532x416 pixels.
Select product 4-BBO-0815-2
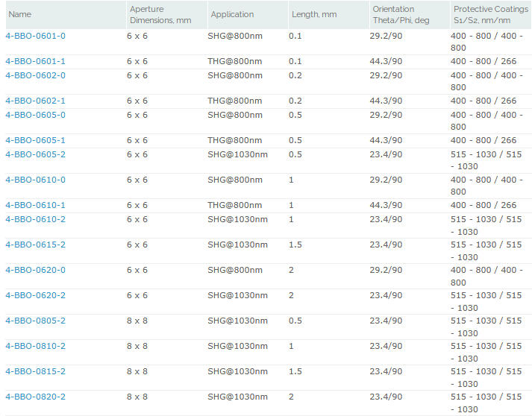tap(35, 371)
